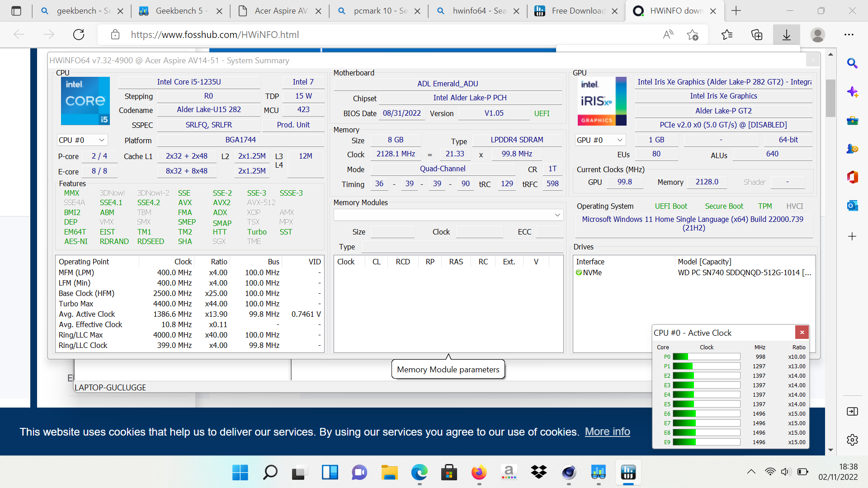Switch to the Geekbench 5 tab
Viewport: 868px width, 488px height.
point(181,11)
